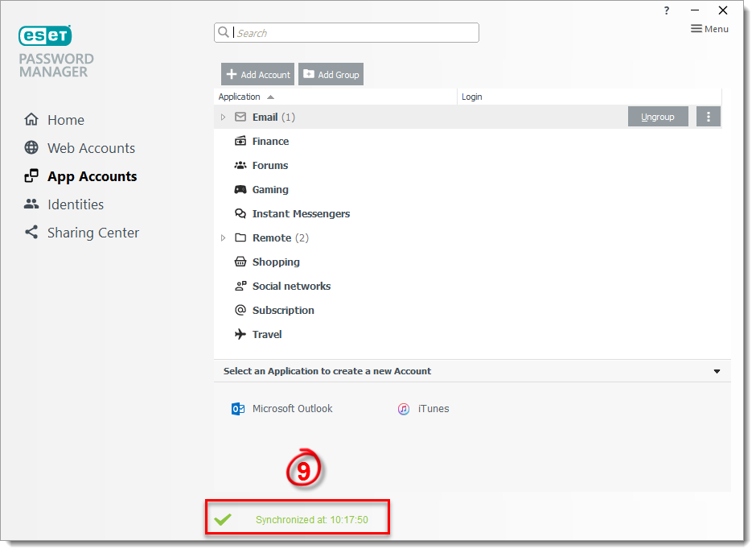Expand the Remote group

click(223, 237)
